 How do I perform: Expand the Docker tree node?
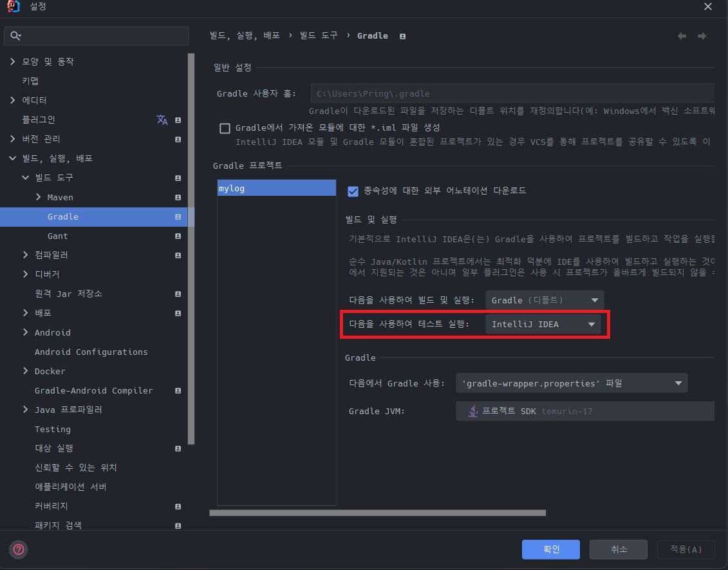[26, 371]
